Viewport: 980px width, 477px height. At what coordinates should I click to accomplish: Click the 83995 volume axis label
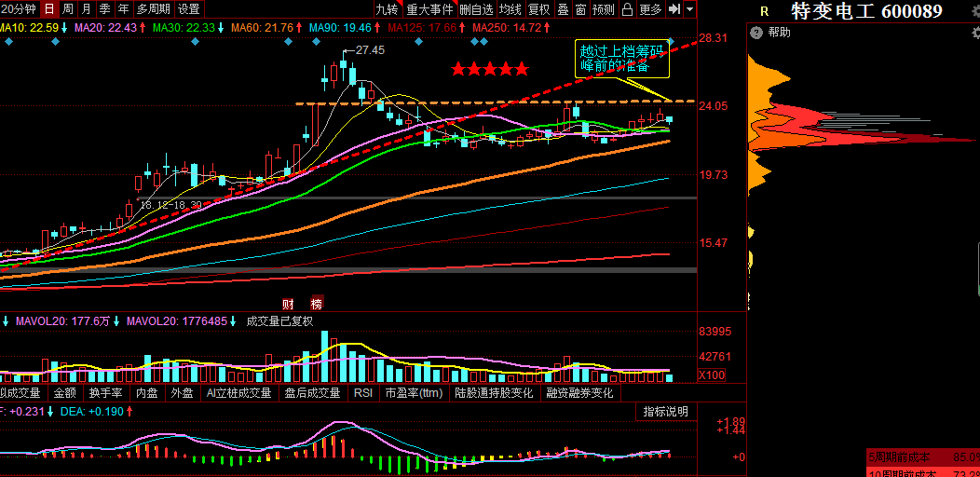tap(715, 331)
